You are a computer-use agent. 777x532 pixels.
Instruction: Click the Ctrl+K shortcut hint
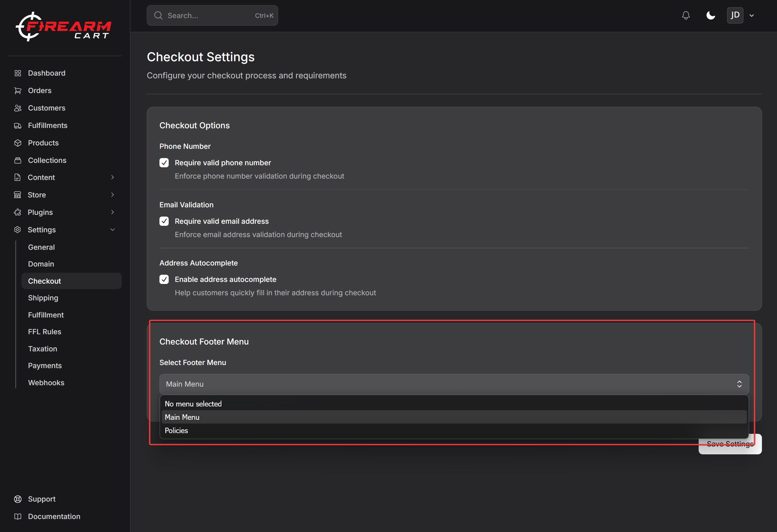[264, 16]
